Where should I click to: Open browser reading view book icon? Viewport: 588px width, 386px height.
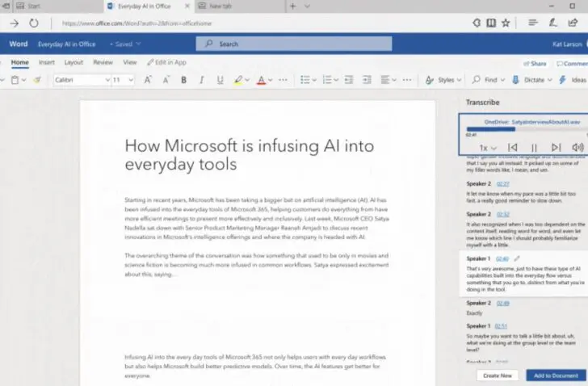(491, 23)
